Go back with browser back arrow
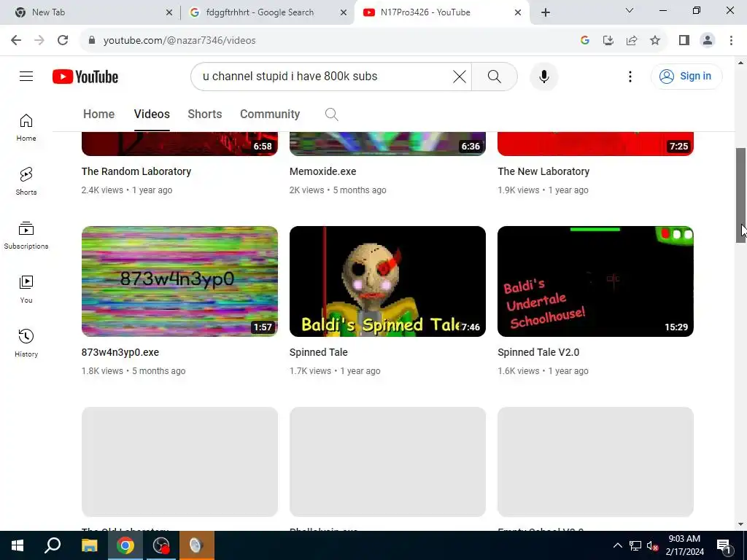 [16, 40]
